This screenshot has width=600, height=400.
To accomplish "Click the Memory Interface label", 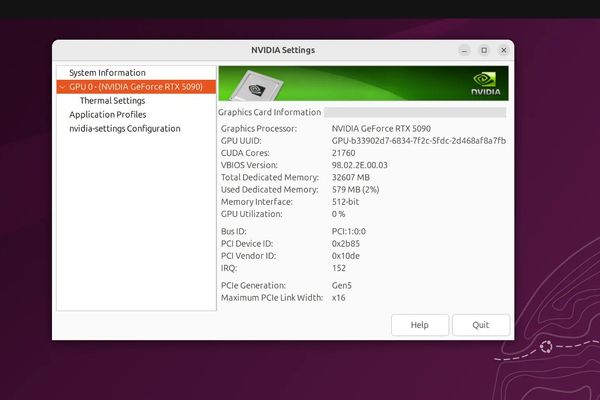I will (x=257, y=202).
